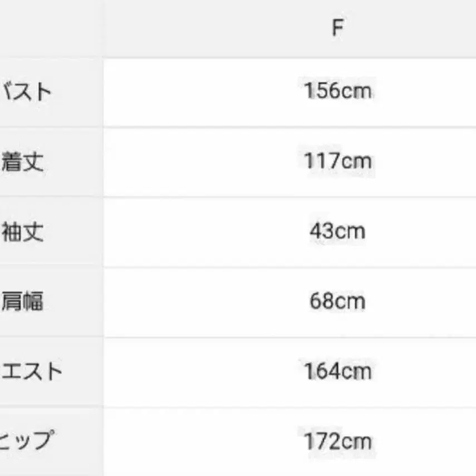Viewport: 476px width, 476px height.
Task: Click the 袖丈 row label
Action: [x=23, y=232]
